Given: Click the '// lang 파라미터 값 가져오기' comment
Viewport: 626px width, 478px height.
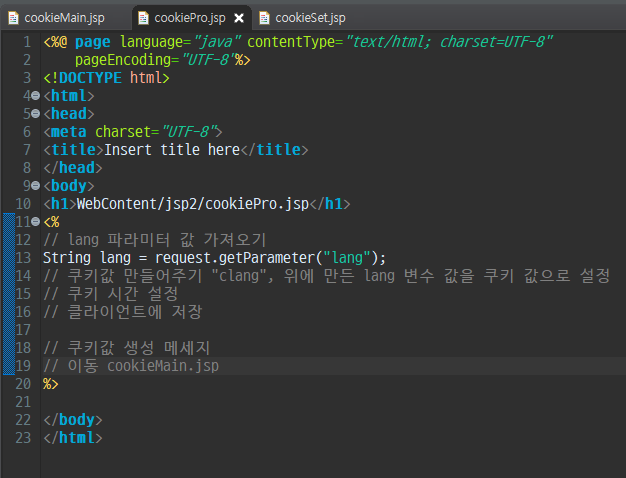Looking at the screenshot, I should 155,240.
